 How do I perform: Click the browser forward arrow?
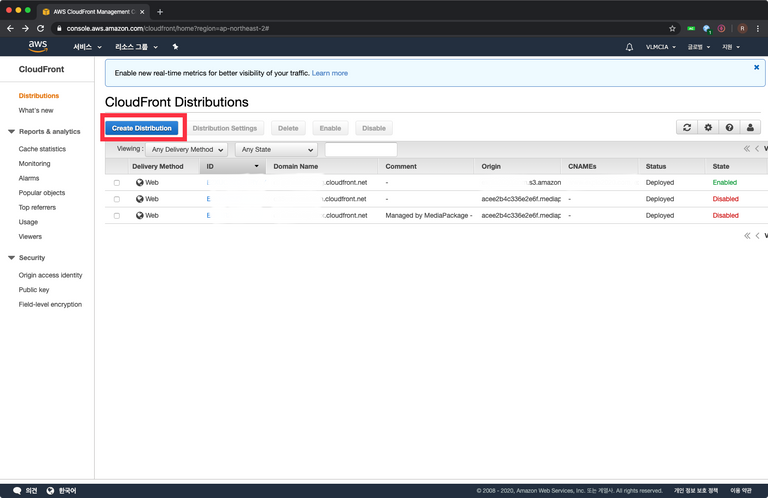(x=25, y=28)
